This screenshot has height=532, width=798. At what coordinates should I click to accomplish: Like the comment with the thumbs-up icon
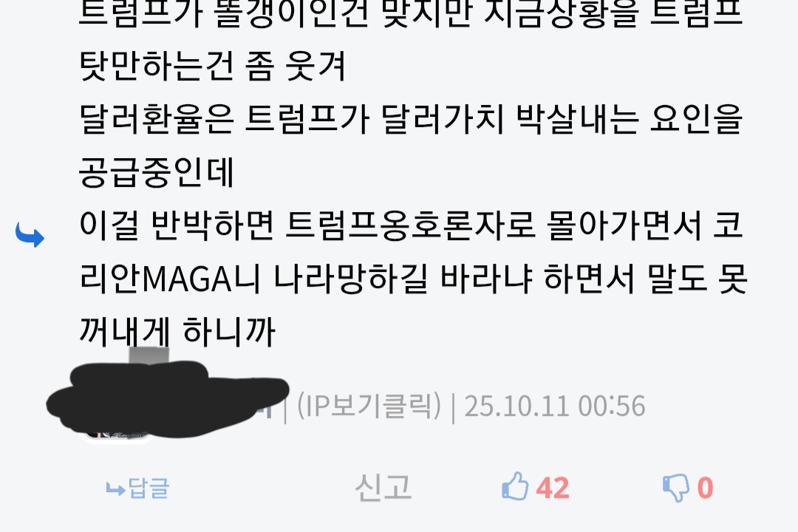pyautogui.click(x=515, y=486)
